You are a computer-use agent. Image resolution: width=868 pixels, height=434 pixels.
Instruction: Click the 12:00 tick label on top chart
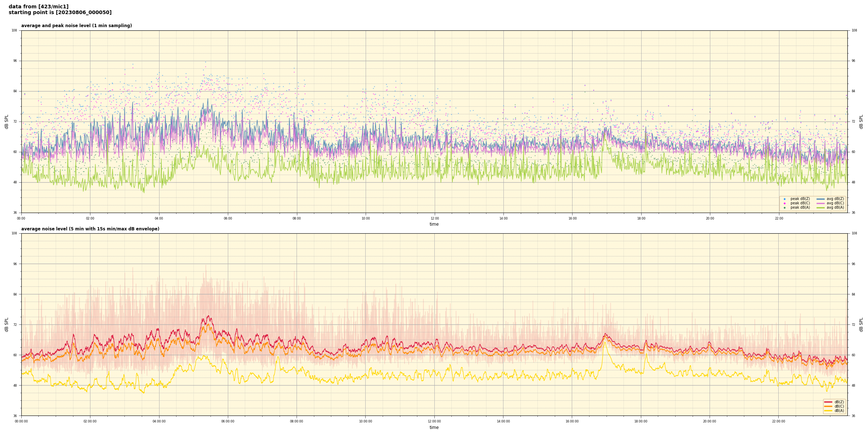pyautogui.click(x=434, y=218)
